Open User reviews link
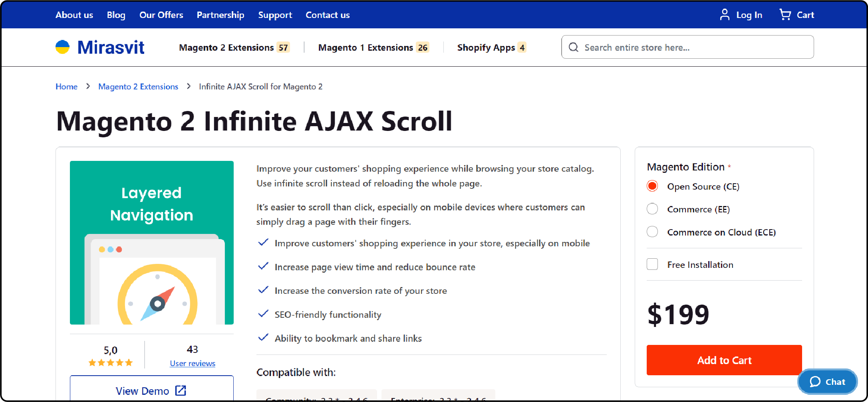The height and width of the screenshot is (402, 868). pyautogui.click(x=193, y=363)
